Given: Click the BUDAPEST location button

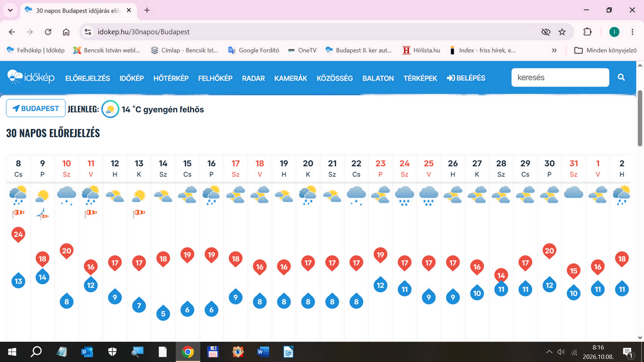Looking at the screenshot, I should (x=36, y=109).
